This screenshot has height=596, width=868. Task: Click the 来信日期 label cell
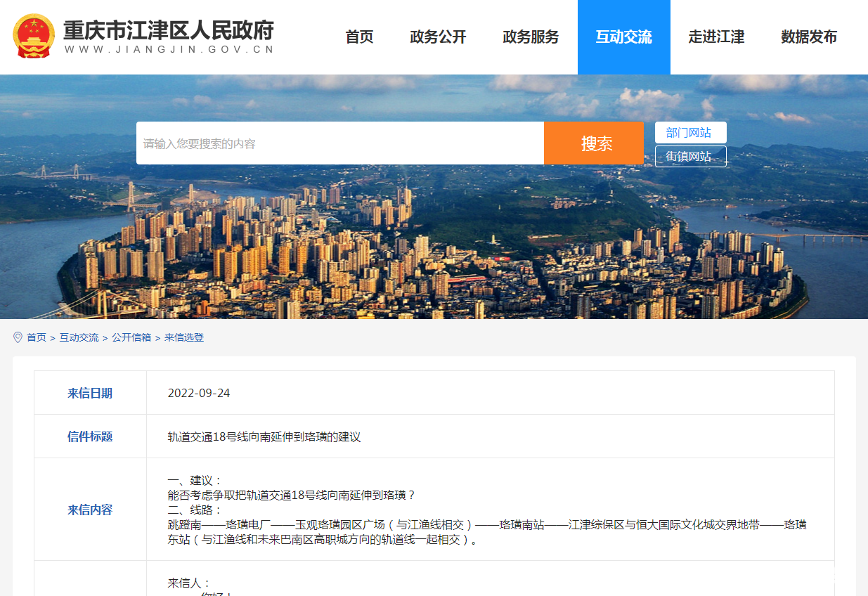pos(90,393)
